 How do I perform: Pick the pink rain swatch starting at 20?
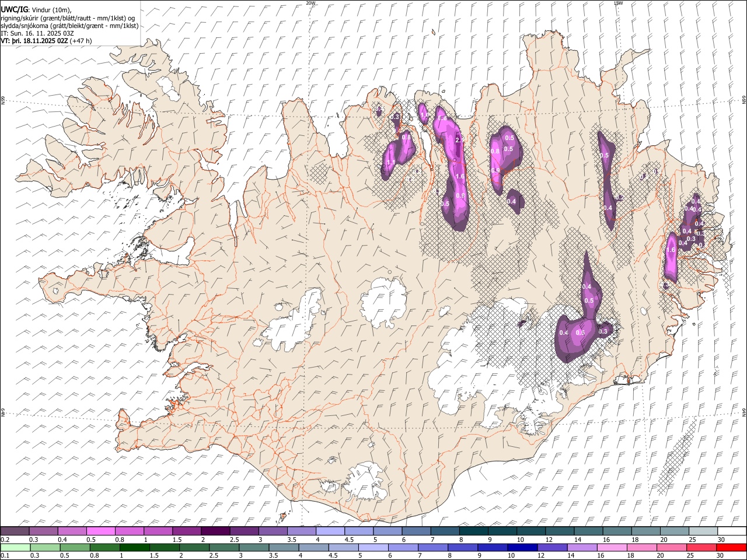coord(671,547)
